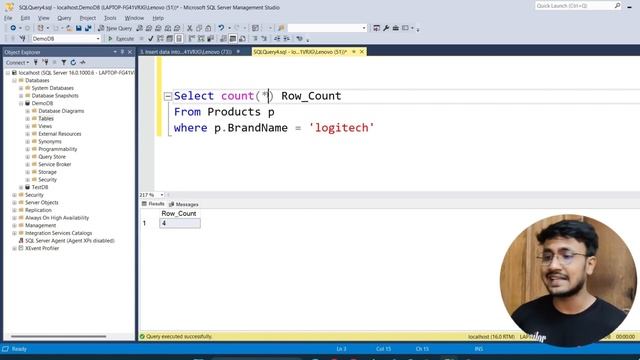The image size is (640, 360).
Task: Collapse the Select query outline block
Action: pos(168,96)
